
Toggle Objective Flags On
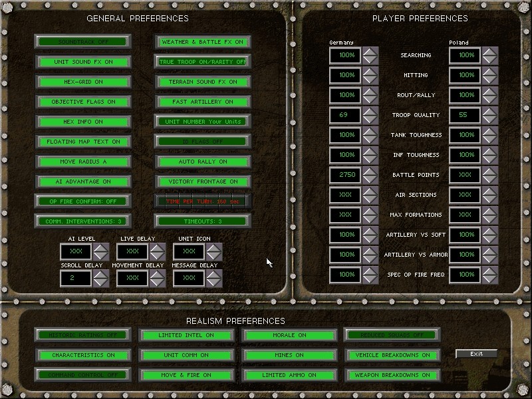82,102
